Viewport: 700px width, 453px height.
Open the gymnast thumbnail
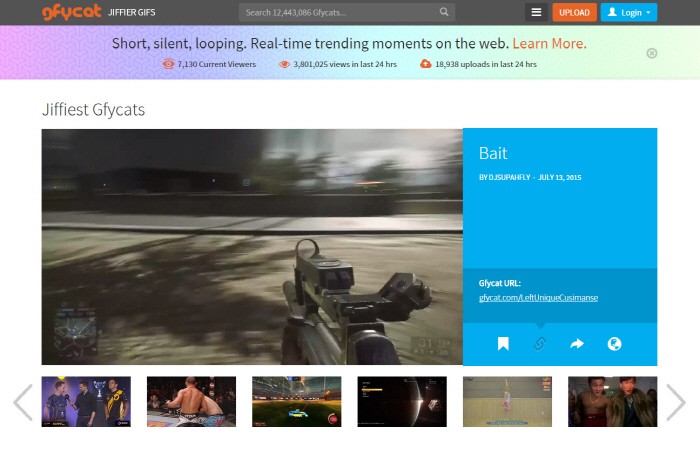(507, 402)
